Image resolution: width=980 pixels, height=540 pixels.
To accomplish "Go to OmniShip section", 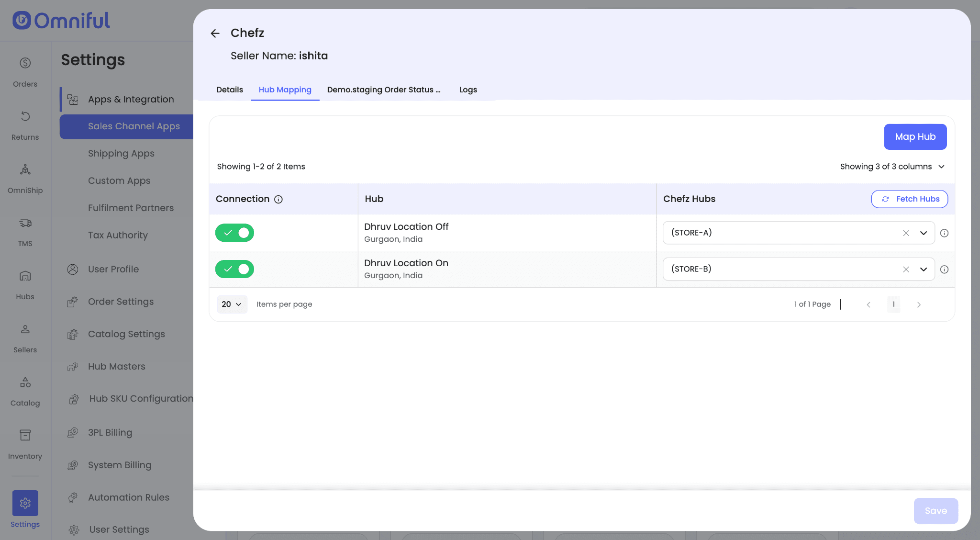I will [25, 179].
